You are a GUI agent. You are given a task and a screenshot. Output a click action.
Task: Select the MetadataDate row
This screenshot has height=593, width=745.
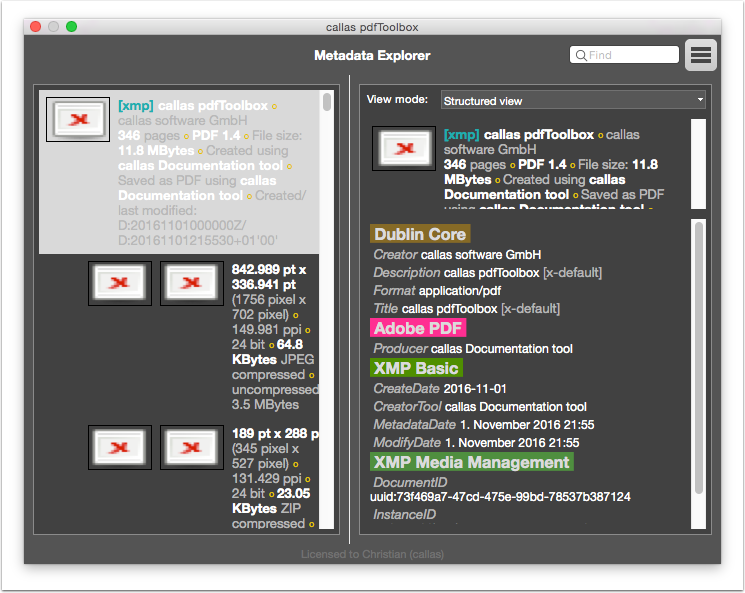pos(484,425)
